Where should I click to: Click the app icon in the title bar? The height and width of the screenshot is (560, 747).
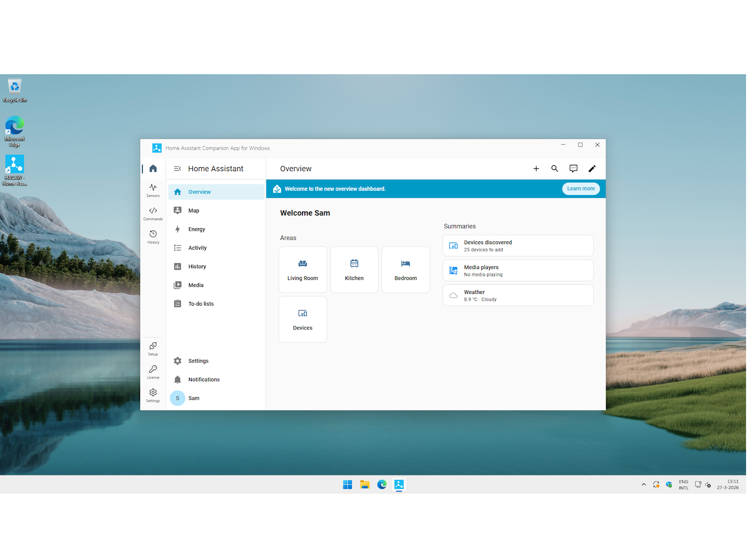click(x=157, y=148)
